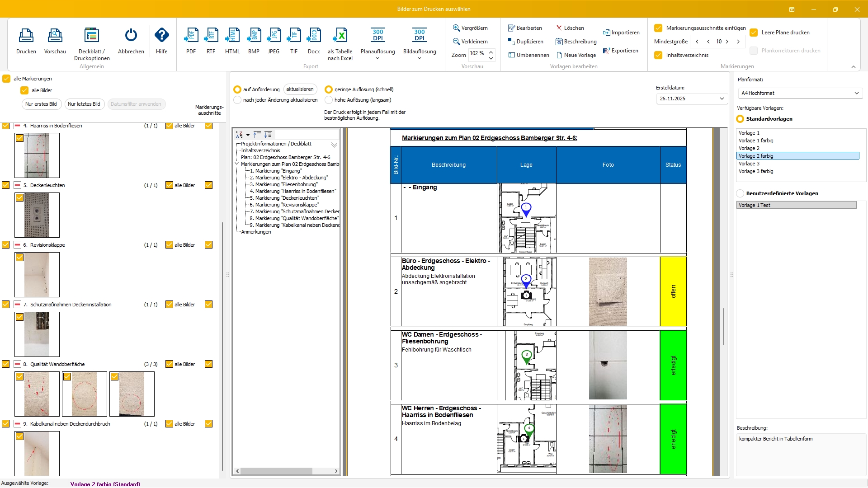Click the Haarriss in Bodenfliesen thumbnail
The image size is (868, 488).
pos(37,155)
